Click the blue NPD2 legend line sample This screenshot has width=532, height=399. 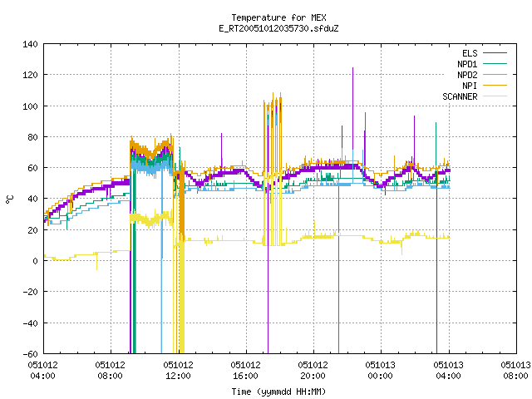495,75
